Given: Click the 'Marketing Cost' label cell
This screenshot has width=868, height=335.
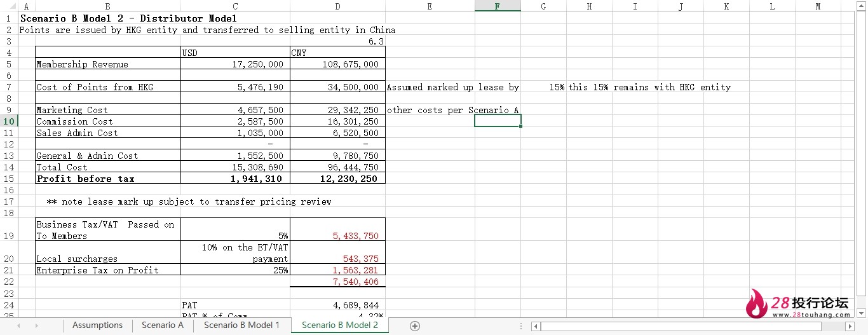Looking at the screenshot, I should pyautogui.click(x=108, y=110).
